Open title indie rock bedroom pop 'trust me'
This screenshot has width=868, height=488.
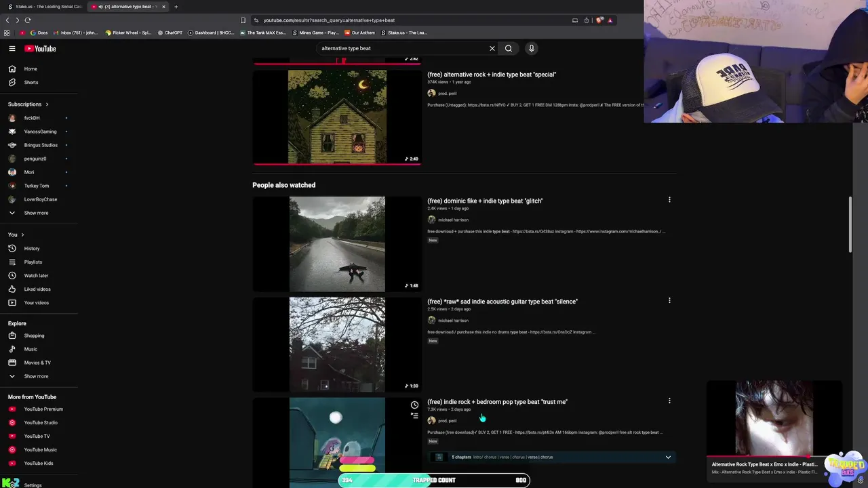(497, 401)
